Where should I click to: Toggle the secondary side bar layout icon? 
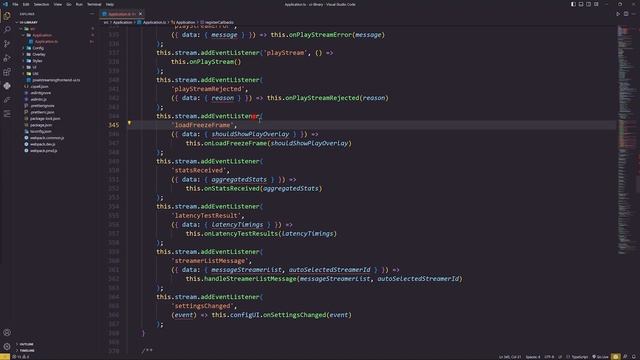point(589,4)
